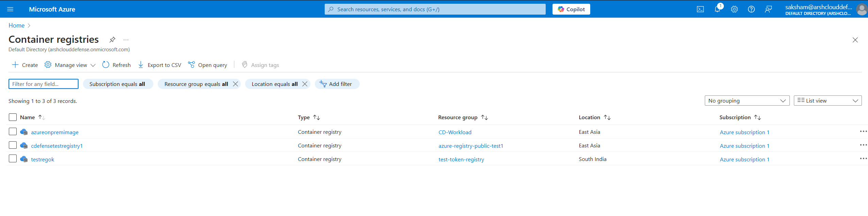868x216 pixels.
Task: Open more actions for testregok row
Action: 863,159
